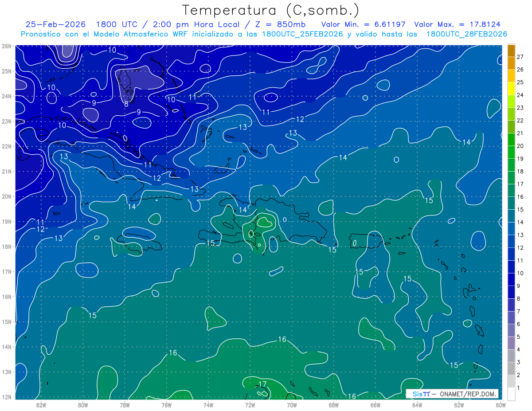Click the '15N' latitude axis label
Viewport: 532px width, 411px height.
pos(6,321)
